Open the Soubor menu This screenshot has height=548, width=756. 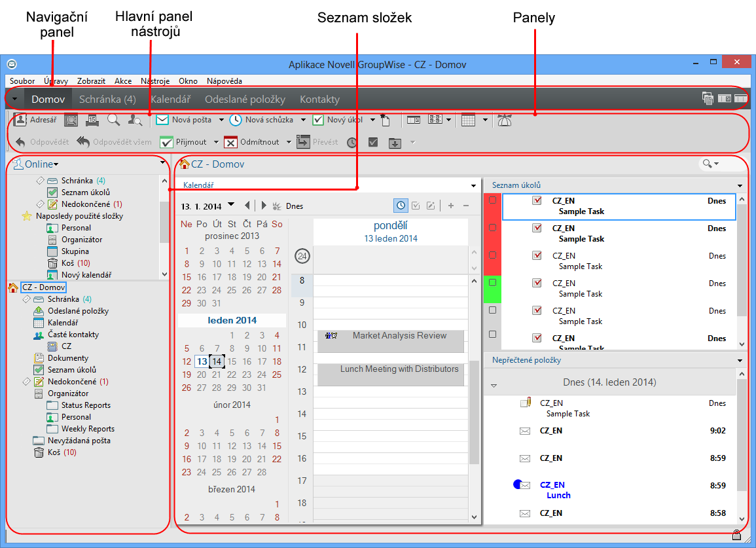click(x=22, y=81)
